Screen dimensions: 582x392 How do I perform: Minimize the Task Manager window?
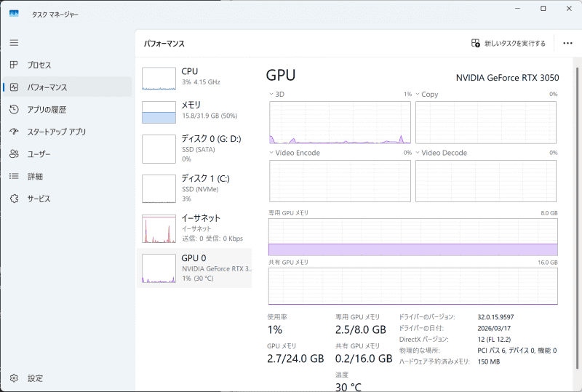tap(518, 9)
